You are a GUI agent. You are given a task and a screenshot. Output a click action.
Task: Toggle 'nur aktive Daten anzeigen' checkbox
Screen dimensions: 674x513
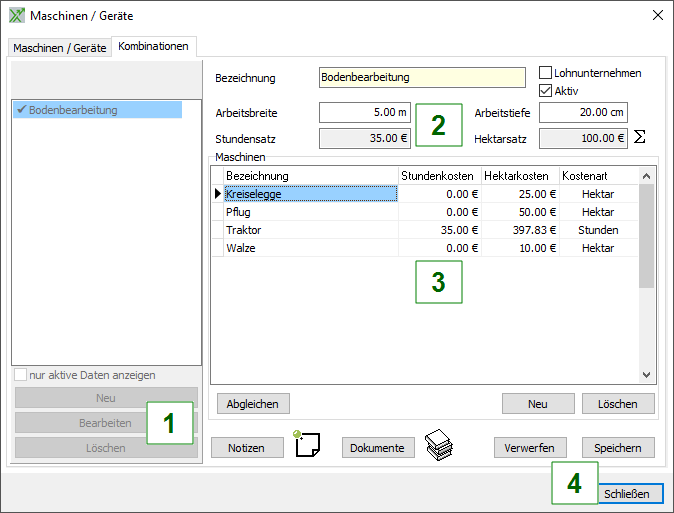click(x=20, y=376)
